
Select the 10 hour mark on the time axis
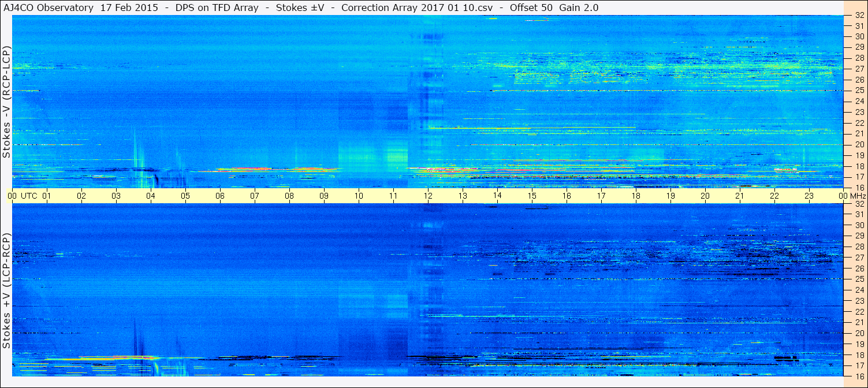pyautogui.click(x=359, y=196)
